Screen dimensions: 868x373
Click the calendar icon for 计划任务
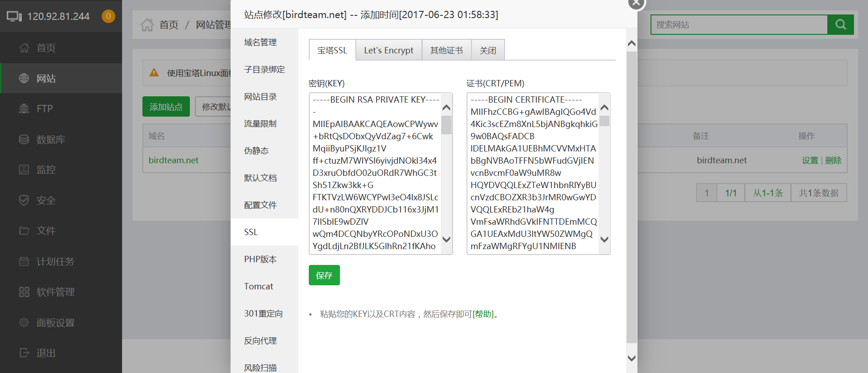[x=24, y=261]
